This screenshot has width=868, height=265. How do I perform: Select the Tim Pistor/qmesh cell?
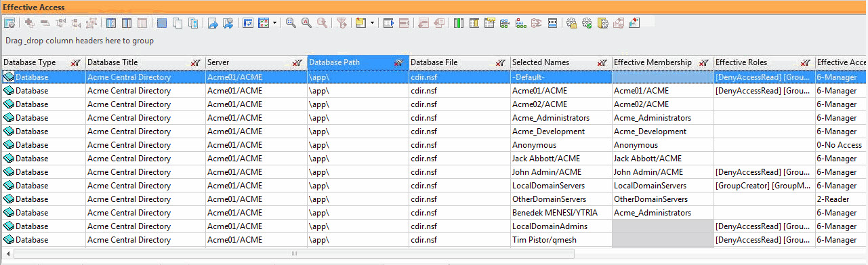pos(560,240)
